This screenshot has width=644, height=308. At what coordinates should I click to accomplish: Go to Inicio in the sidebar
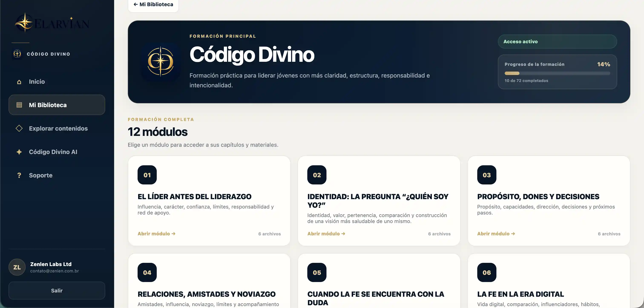pyautogui.click(x=57, y=82)
